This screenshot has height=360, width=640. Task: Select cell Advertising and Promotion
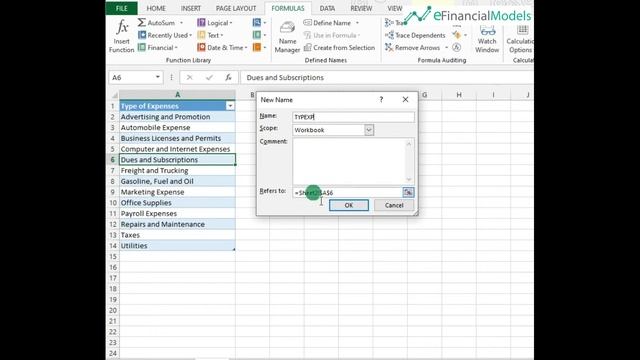pyautogui.click(x=177, y=117)
